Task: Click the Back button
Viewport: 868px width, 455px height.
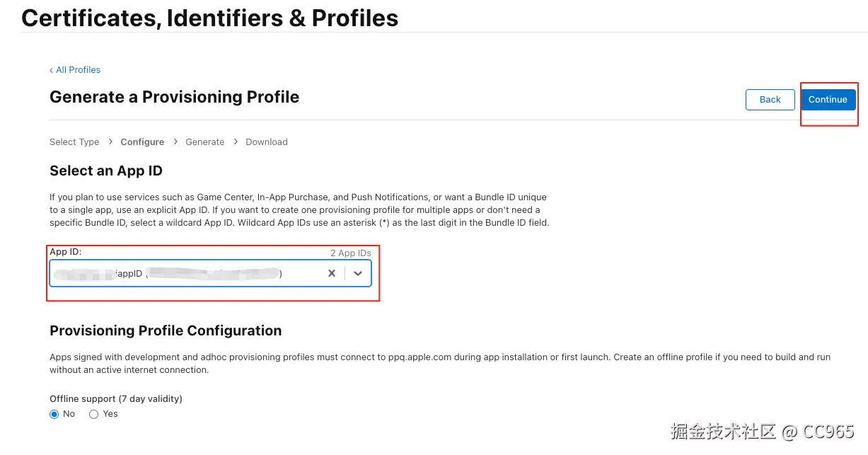Action: 770,100
